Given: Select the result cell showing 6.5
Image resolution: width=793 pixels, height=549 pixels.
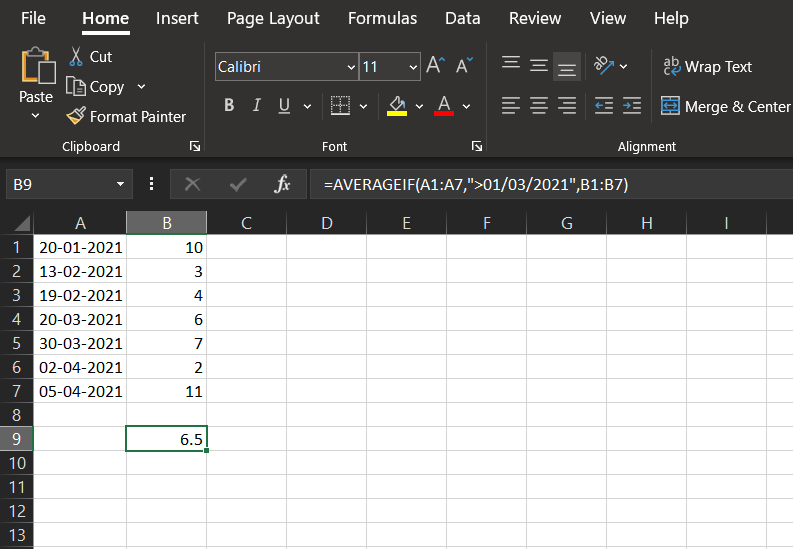Looking at the screenshot, I should (166, 439).
